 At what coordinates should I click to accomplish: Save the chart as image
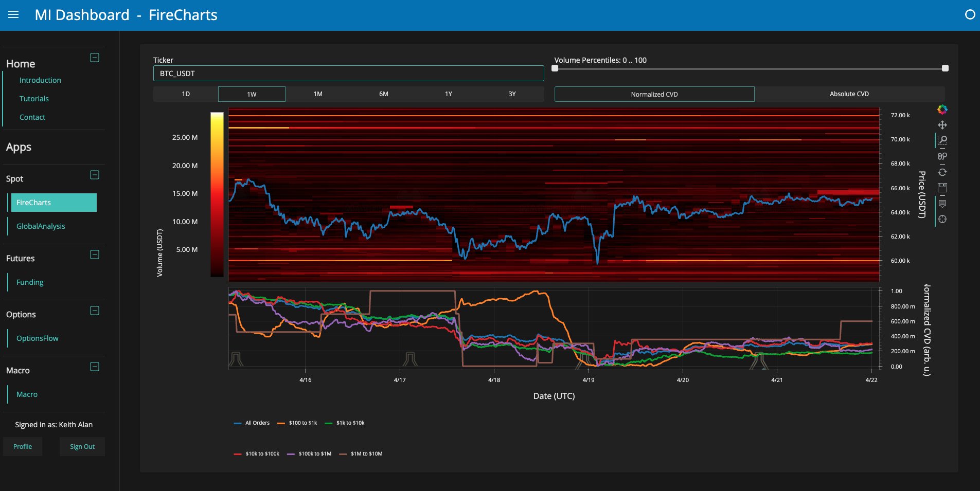coord(942,188)
